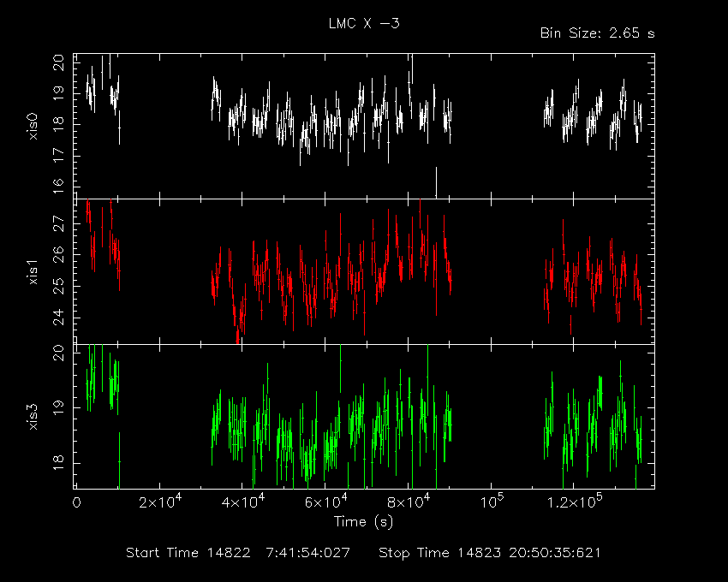Click tick value '17' on xis0 axis

coord(58,155)
